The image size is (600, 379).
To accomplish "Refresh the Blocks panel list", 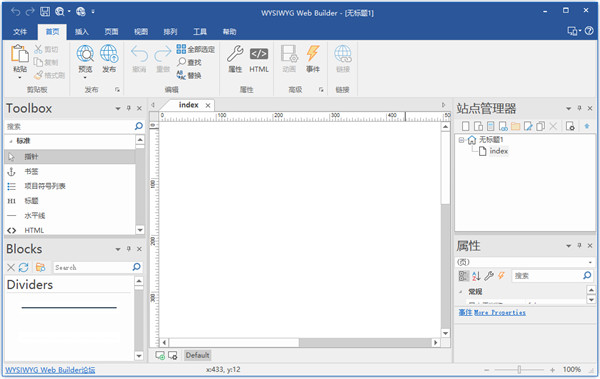I will pyautogui.click(x=24, y=267).
